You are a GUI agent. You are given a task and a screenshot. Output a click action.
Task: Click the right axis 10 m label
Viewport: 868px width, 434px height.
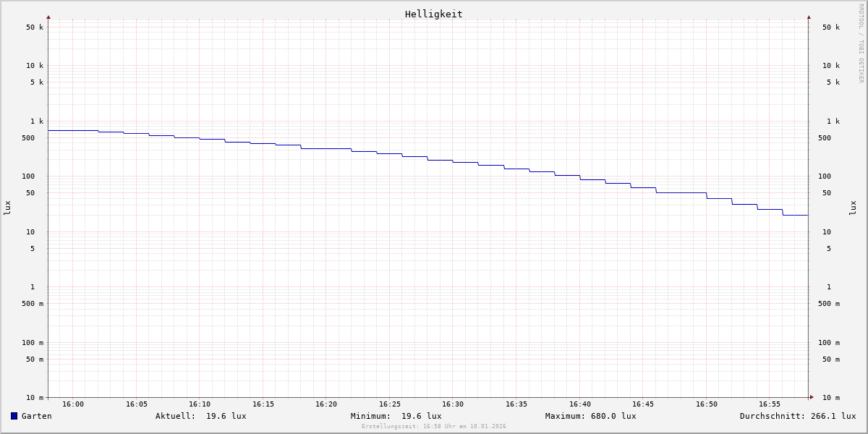(x=830, y=398)
